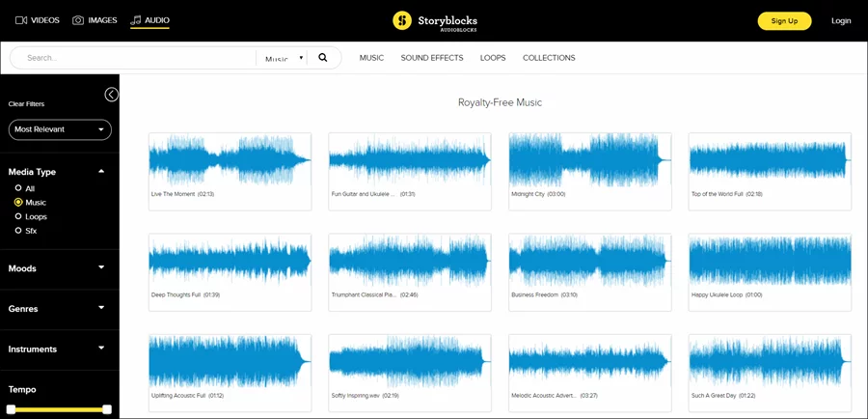
Task: Open the Midnight City waveform track
Action: click(589, 160)
